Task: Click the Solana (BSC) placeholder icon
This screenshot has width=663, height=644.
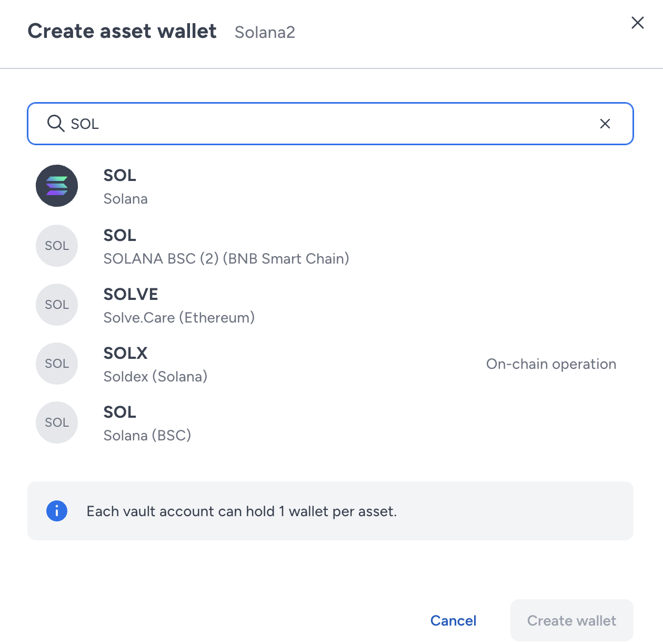Action: (57, 422)
